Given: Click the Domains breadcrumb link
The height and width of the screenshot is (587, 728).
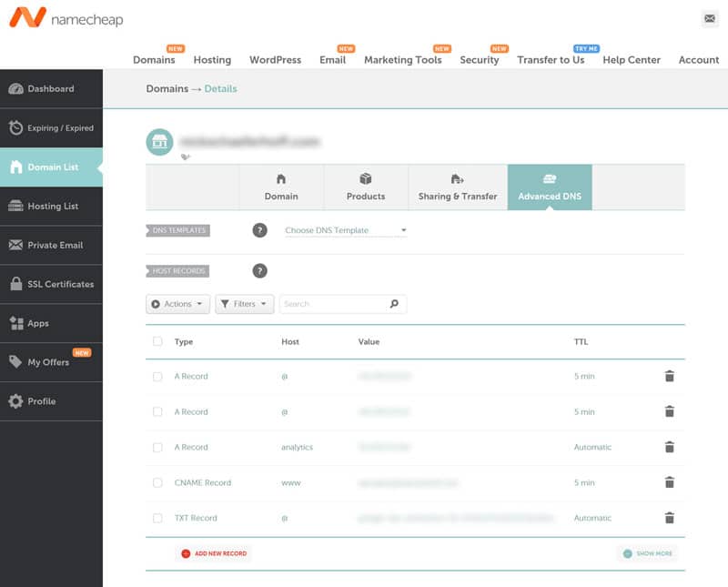Looking at the screenshot, I should click(167, 88).
